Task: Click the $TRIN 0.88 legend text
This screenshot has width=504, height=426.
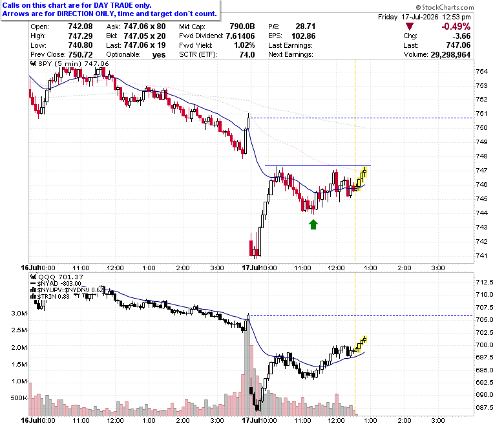Action: pyautogui.click(x=54, y=297)
